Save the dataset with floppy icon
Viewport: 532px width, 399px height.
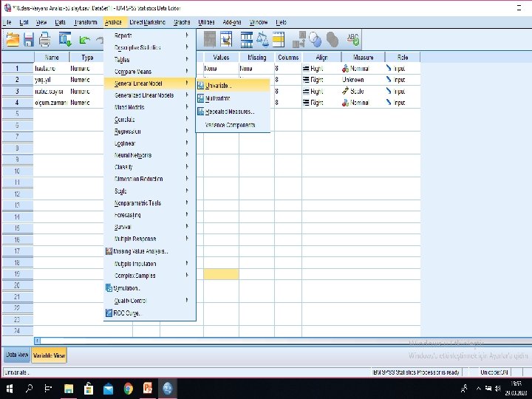pyautogui.click(x=29, y=40)
